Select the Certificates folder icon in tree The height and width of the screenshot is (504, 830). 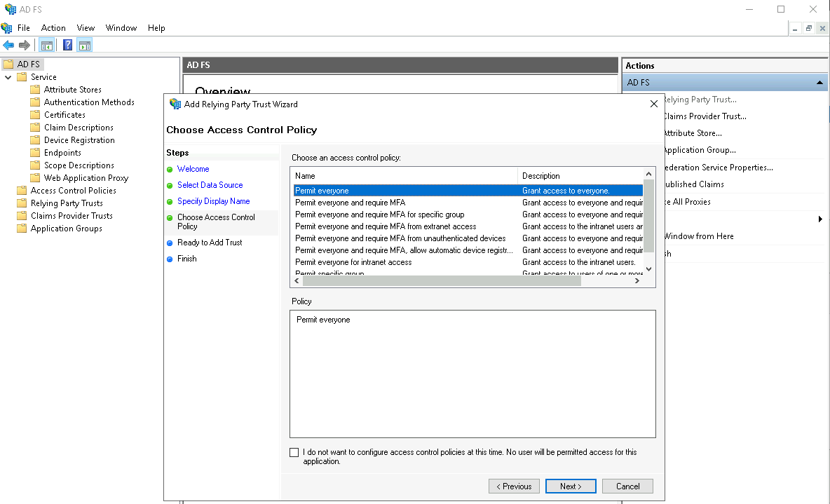(35, 115)
